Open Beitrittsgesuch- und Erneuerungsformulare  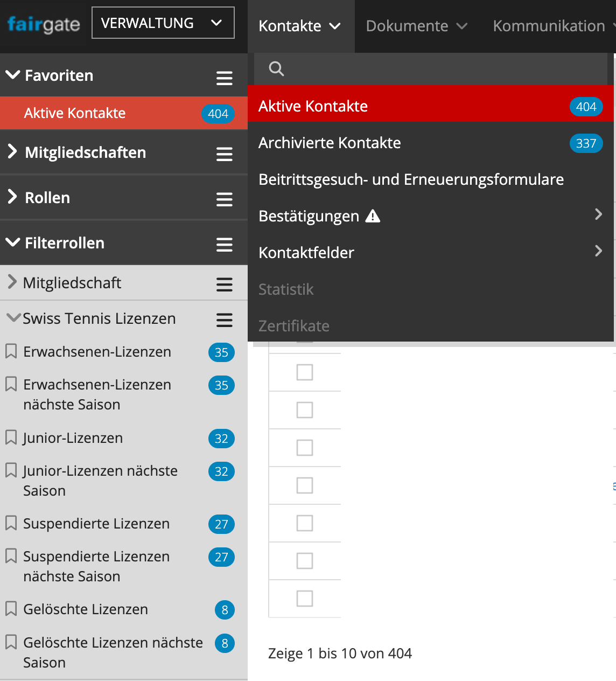[411, 179]
